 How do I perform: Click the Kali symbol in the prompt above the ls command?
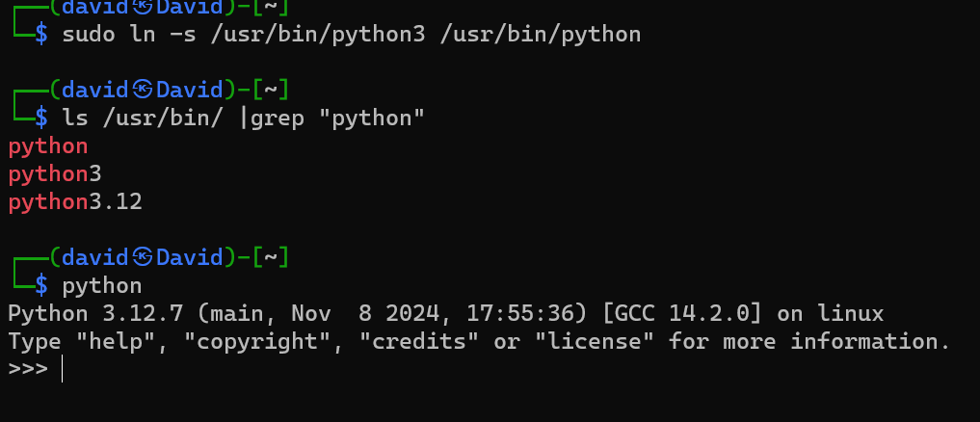click(x=143, y=91)
